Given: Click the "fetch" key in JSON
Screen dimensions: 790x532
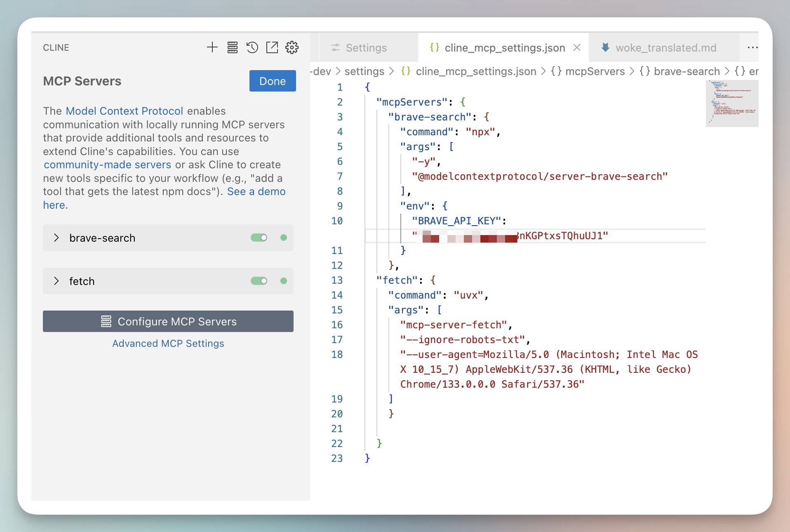Looking at the screenshot, I should [x=397, y=280].
